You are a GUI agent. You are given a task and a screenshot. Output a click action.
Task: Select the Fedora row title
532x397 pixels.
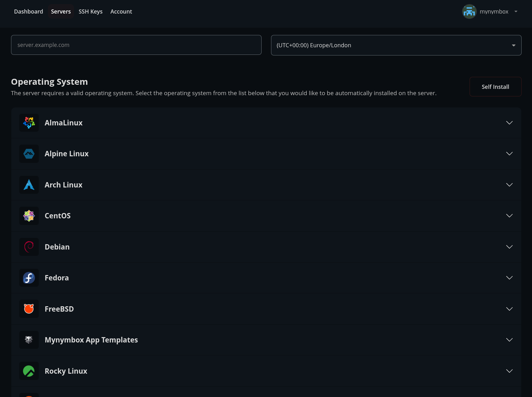[57, 278]
